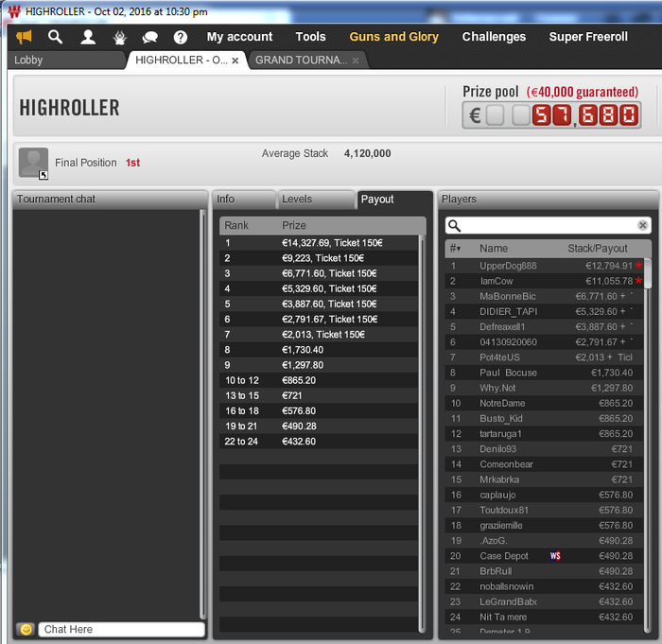
Task: Click red star beside UpperDog888 payout
Action: 638,265
